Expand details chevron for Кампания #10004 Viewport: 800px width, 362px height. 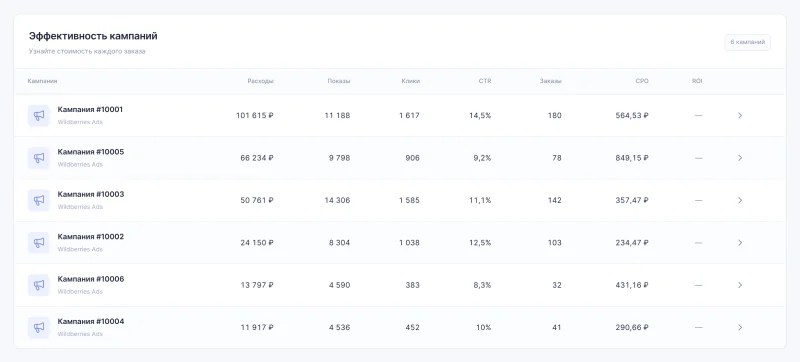point(740,327)
